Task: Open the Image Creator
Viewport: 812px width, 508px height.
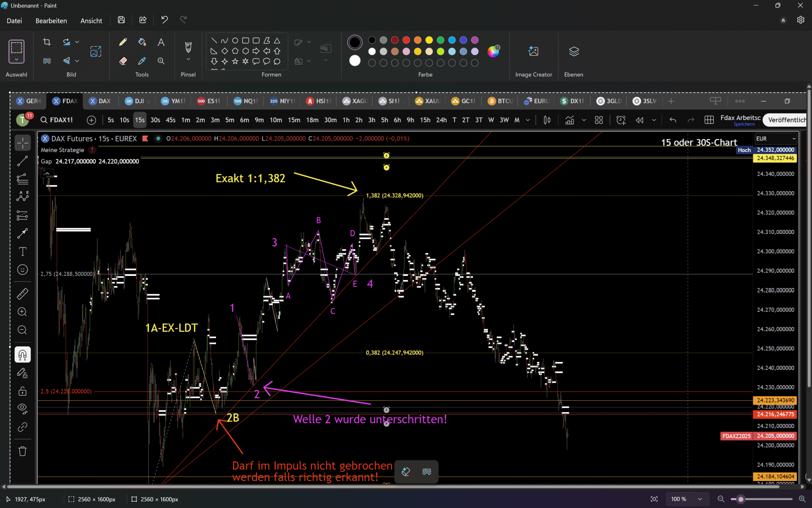Action: click(x=533, y=51)
